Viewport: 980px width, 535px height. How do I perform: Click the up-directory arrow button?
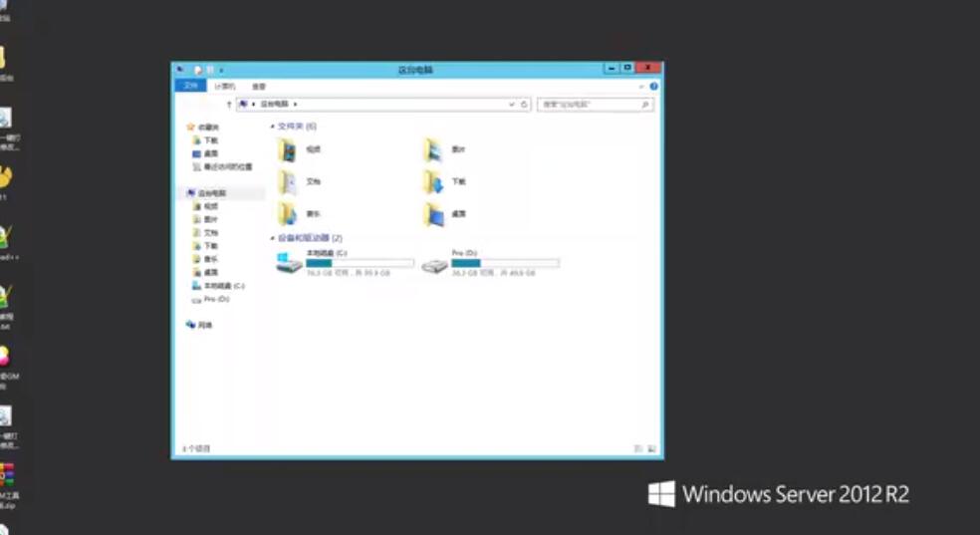pyautogui.click(x=229, y=104)
